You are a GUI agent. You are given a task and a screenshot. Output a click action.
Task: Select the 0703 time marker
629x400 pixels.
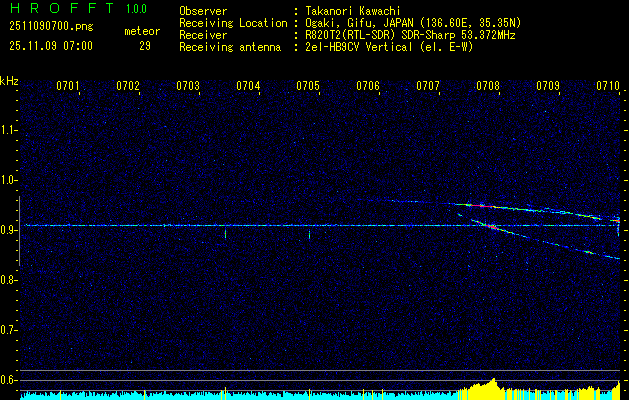click(x=188, y=86)
